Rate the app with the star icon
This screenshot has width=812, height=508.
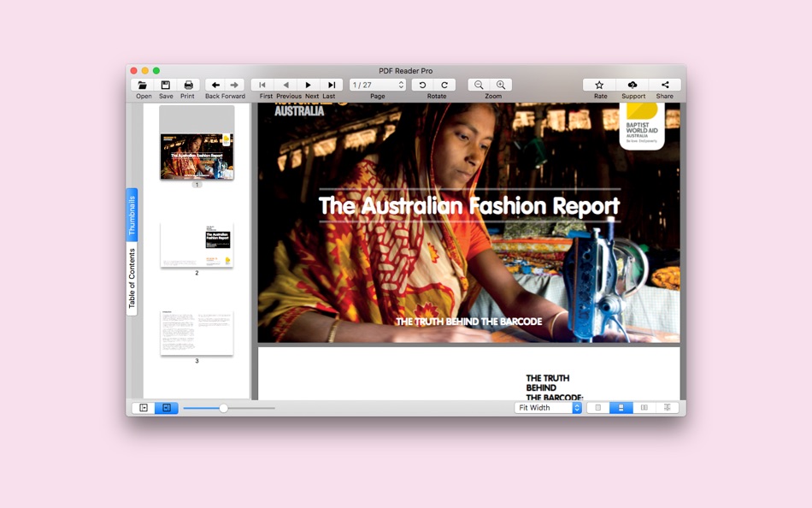(599, 85)
